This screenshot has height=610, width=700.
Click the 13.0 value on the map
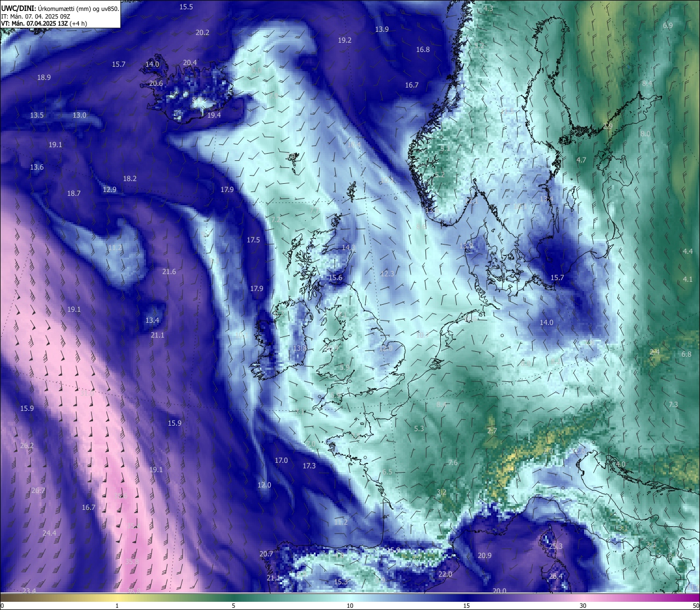coord(79,115)
